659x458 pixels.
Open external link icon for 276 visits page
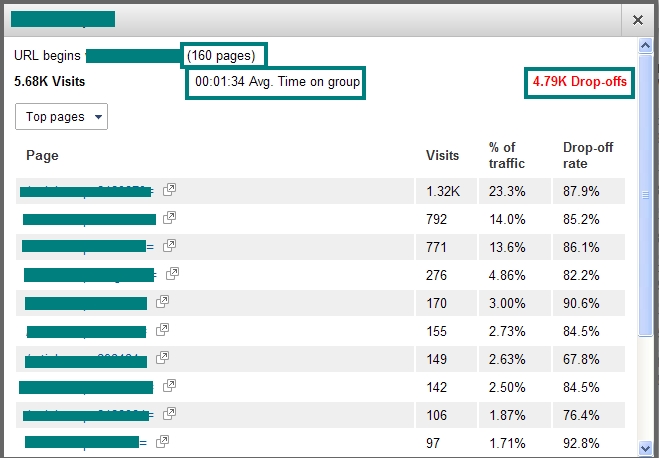point(172,273)
